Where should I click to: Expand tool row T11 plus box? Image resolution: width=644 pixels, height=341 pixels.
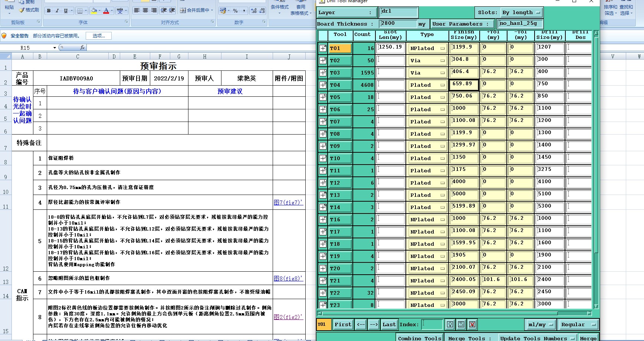click(x=323, y=170)
